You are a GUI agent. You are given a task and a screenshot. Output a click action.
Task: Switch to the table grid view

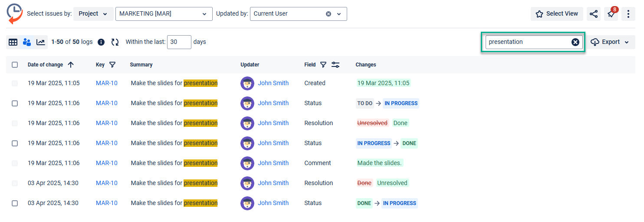(x=13, y=42)
